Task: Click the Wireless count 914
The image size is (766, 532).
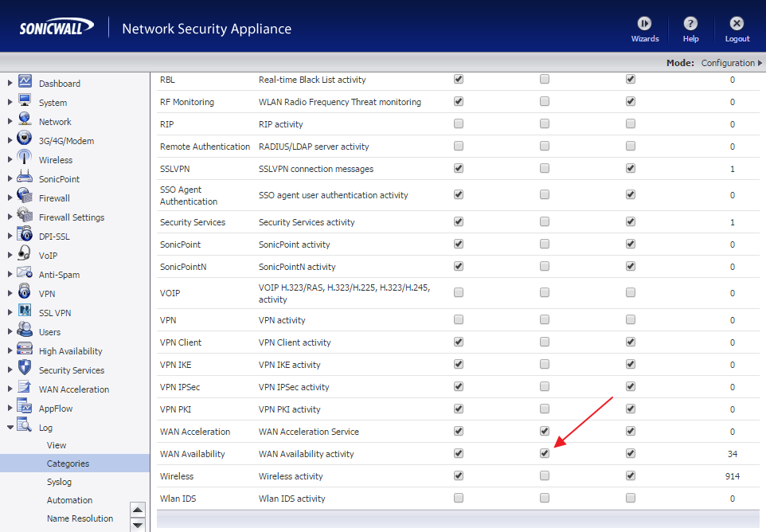Action: pyautogui.click(x=733, y=476)
